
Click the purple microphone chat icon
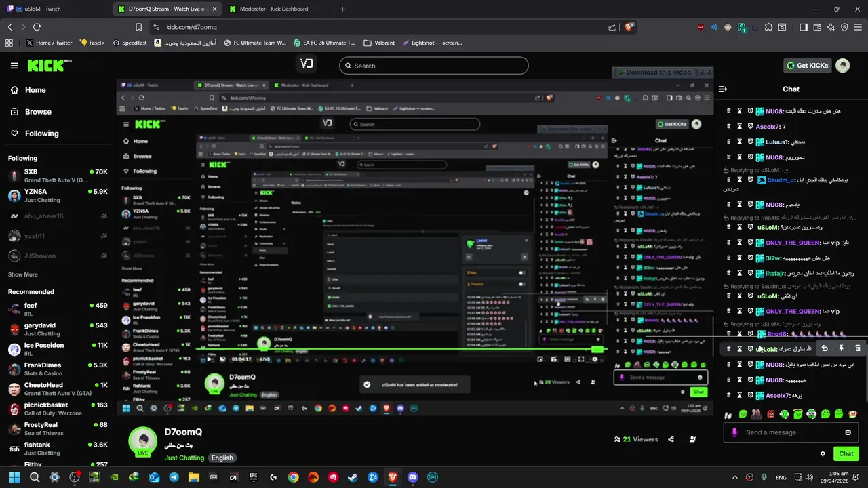pos(734,432)
